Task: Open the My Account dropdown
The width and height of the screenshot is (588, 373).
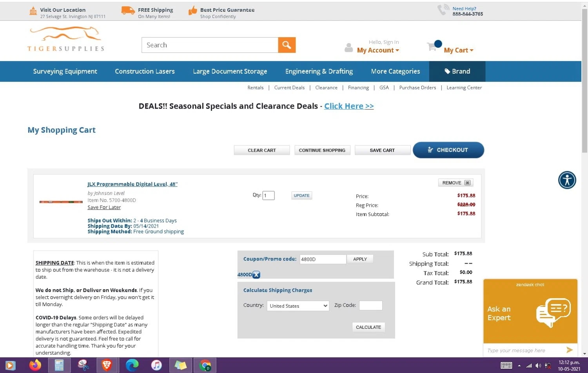Action: [378, 50]
